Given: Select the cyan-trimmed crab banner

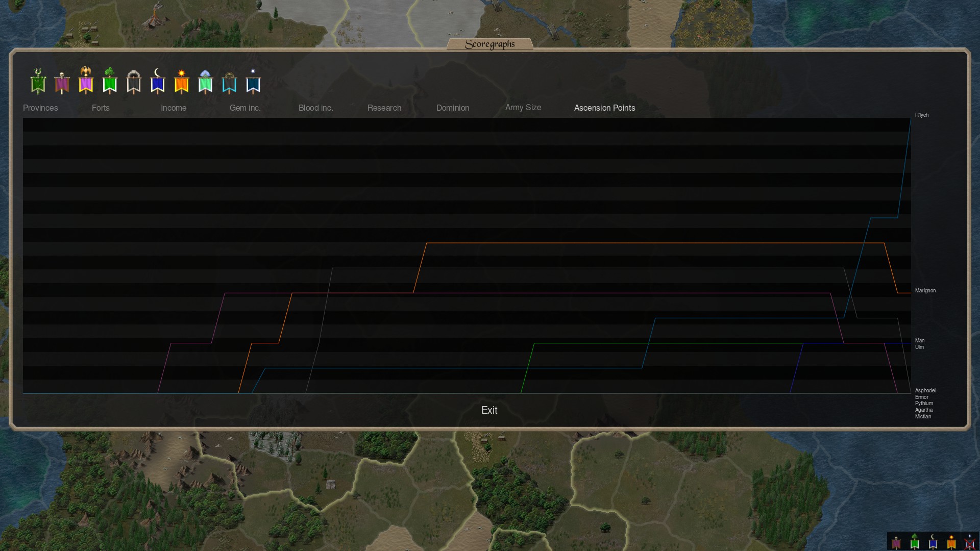Looking at the screenshot, I should pos(229,83).
